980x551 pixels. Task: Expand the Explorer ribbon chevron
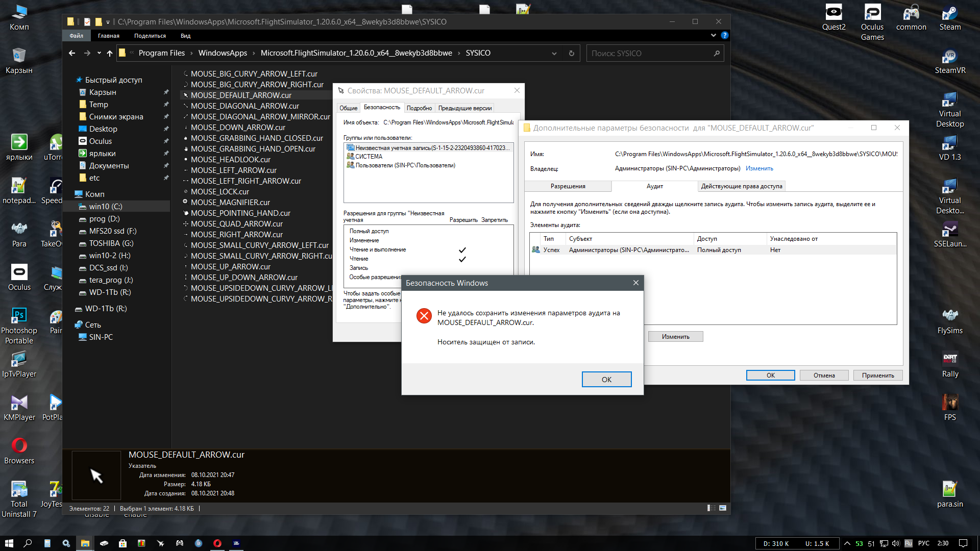(x=713, y=36)
